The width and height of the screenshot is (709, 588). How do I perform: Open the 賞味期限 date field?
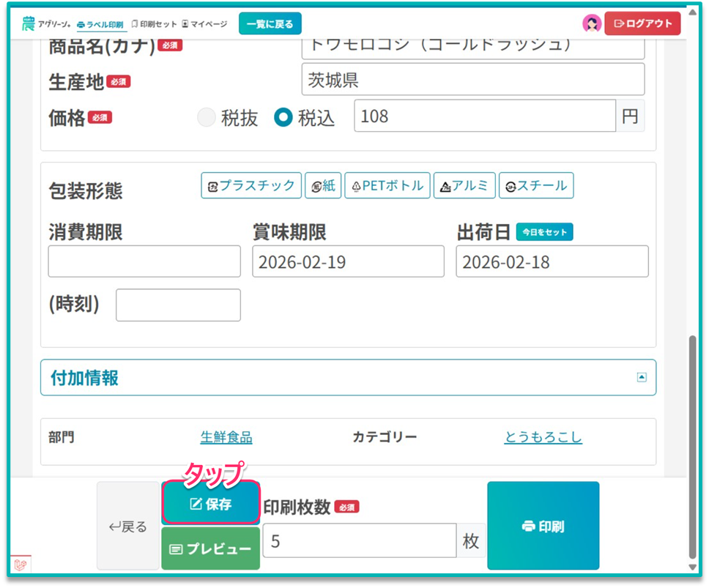coord(348,262)
